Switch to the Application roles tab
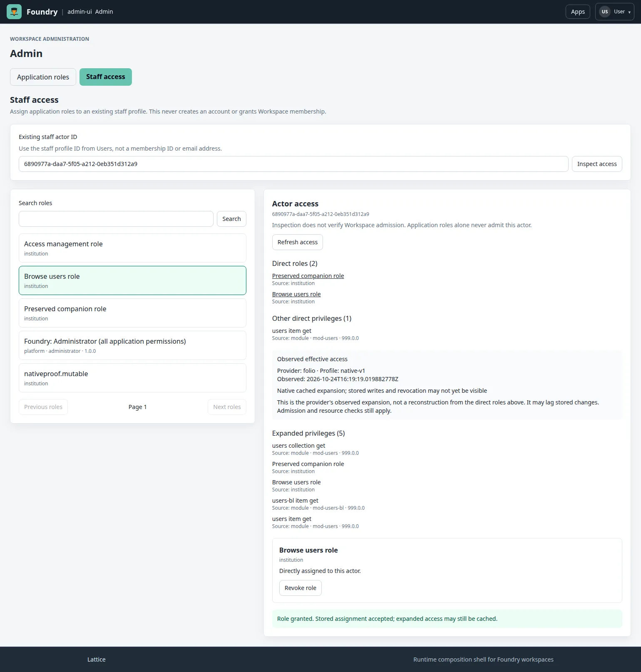 (x=43, y=77)
